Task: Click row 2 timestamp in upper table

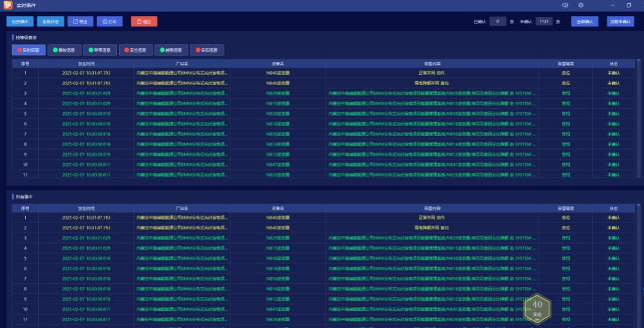Action: click(x=86, y=83)
